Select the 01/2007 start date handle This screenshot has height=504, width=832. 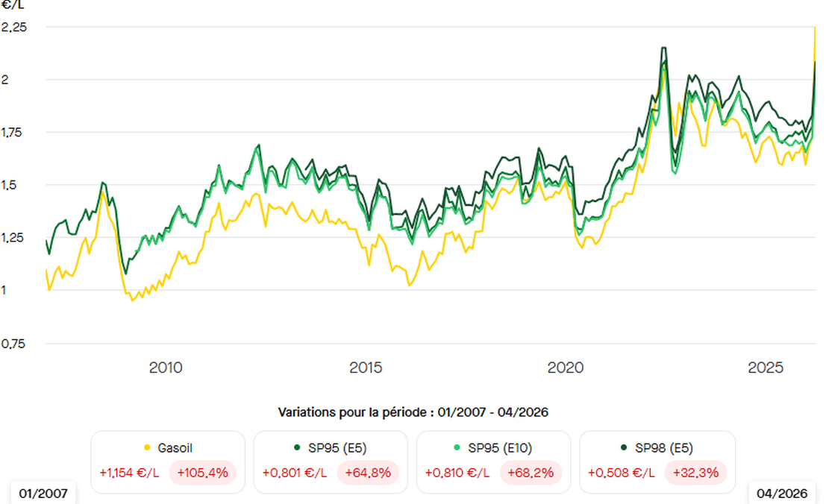43,494
